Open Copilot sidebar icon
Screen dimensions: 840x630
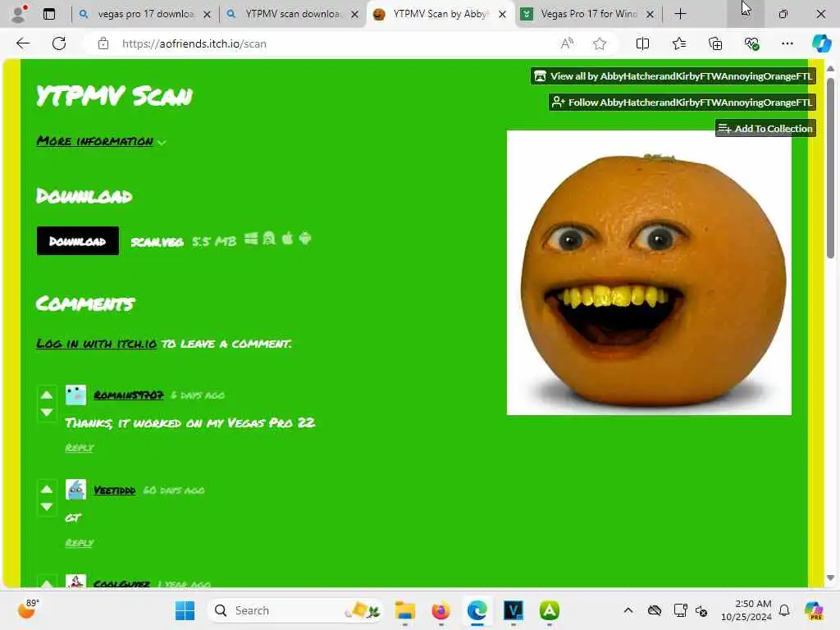pos(821,43)
